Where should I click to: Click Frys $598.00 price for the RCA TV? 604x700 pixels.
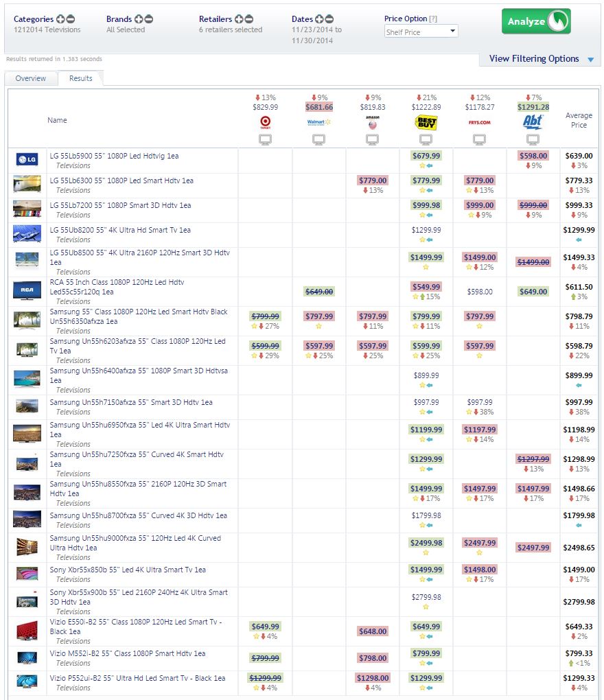(480, 292)
